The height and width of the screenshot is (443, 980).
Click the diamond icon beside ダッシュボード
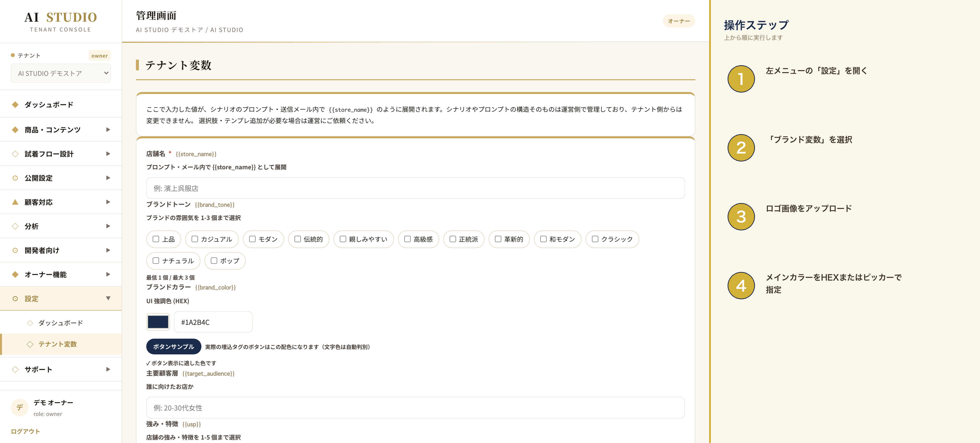coord(15,105)
